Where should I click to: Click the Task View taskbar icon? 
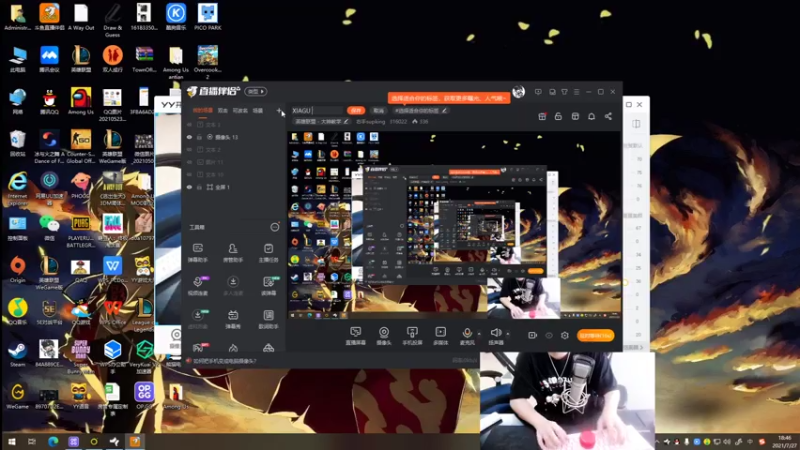[32, 442]
